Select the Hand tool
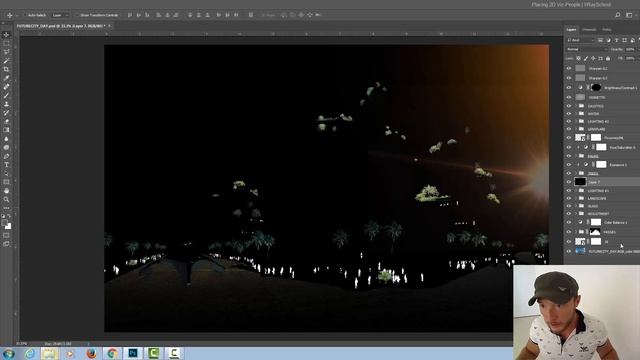Image resolution: width=640 pixels, height=360 pixels. (x=6, y=191)
